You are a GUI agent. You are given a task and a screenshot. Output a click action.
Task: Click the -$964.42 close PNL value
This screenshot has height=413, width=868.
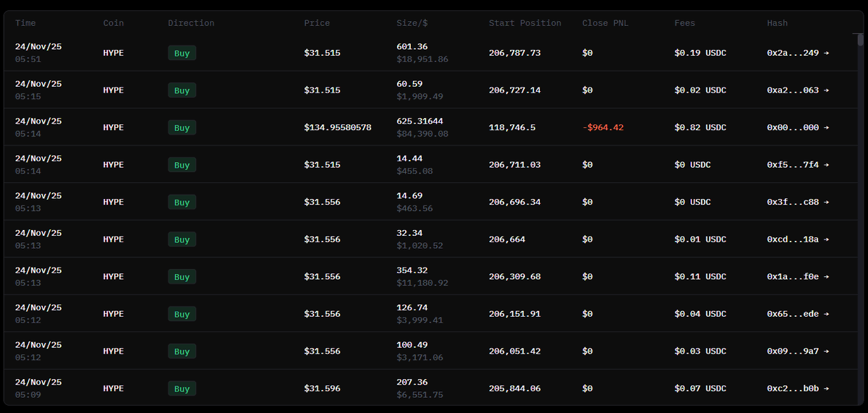click(603, 127)
